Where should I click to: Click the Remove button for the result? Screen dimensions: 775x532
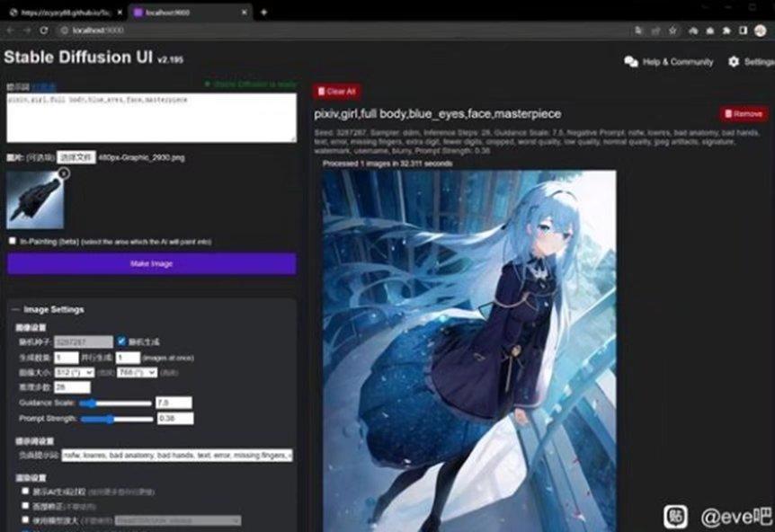tap(744, 114)
